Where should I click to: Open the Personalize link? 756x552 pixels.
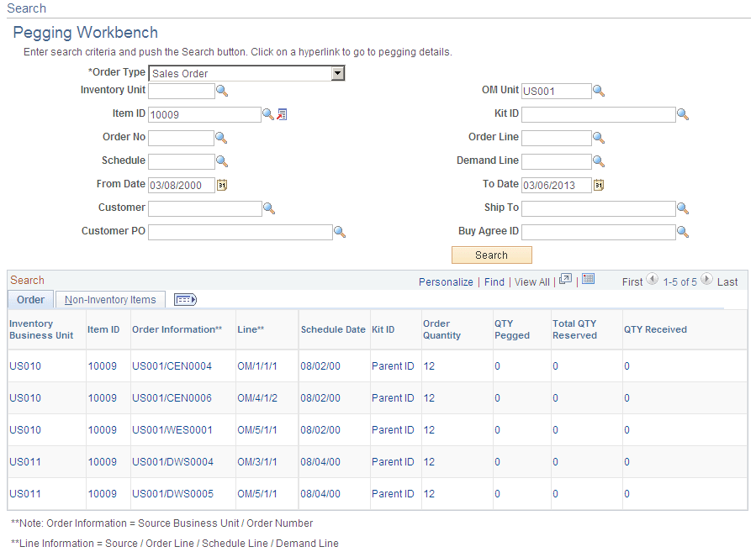(446, 281)
